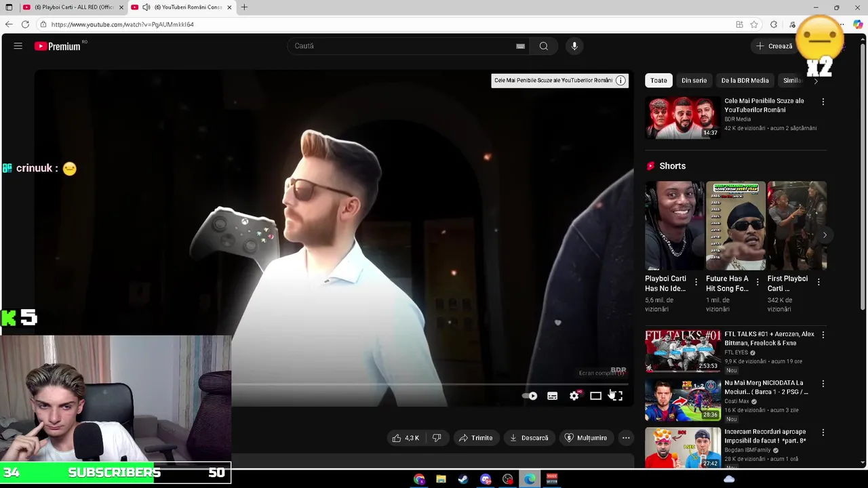
Task: Open the Copilot icon in Edge toolbar
Action: (858, 24)
